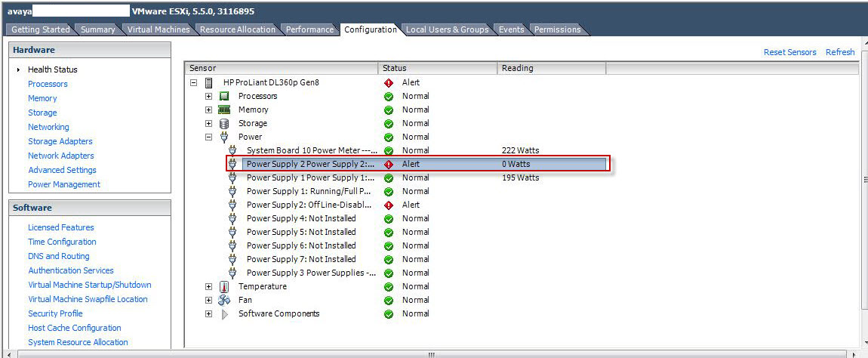Click green Normal icon on Power Supply 1 195 Watts row
Screen dimensions: 868x358
(389, 178)
